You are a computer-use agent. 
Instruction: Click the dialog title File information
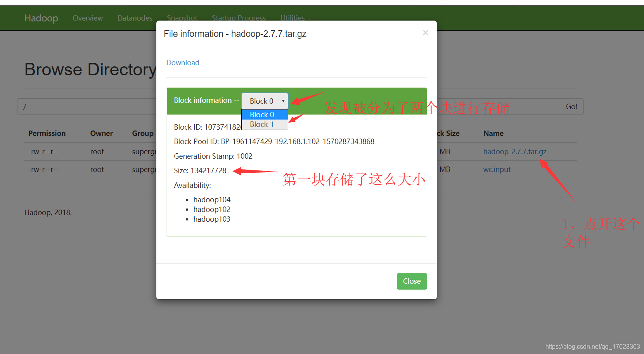pyautogui.click(x=235, y=34)
